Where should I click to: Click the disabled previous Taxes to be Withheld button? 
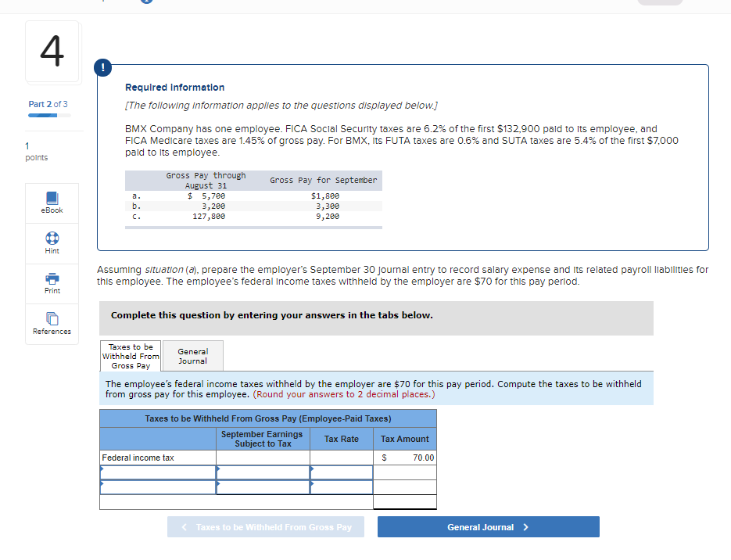[266, 527]
